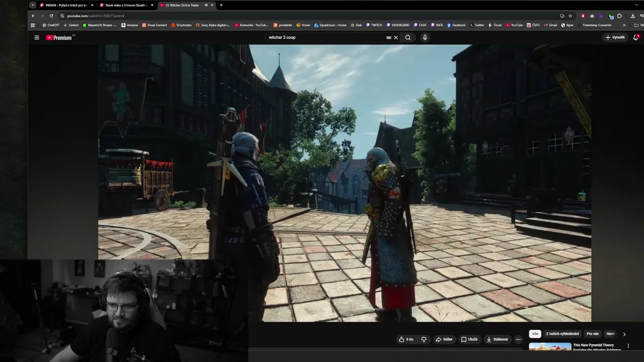Bookmark this page with star icon
The height and width of the screenshot is (362, 644).
tap(570, 16)
